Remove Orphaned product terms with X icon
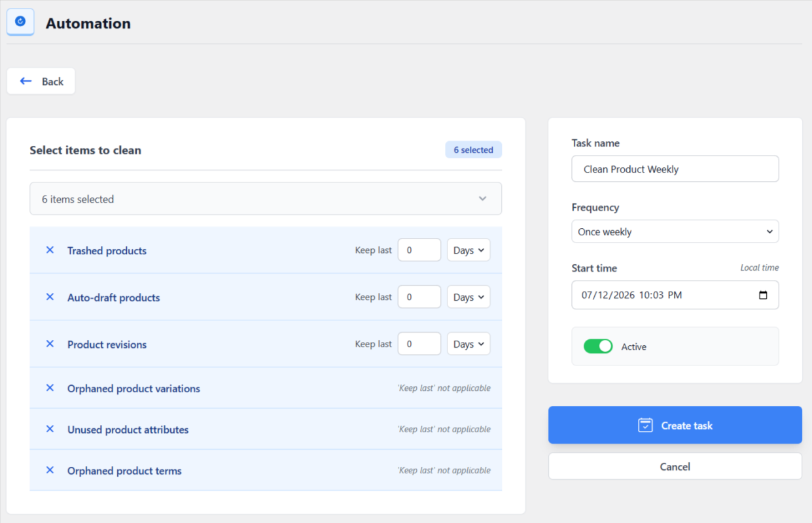This screenshot has height=523, width=812. point(50,470)
